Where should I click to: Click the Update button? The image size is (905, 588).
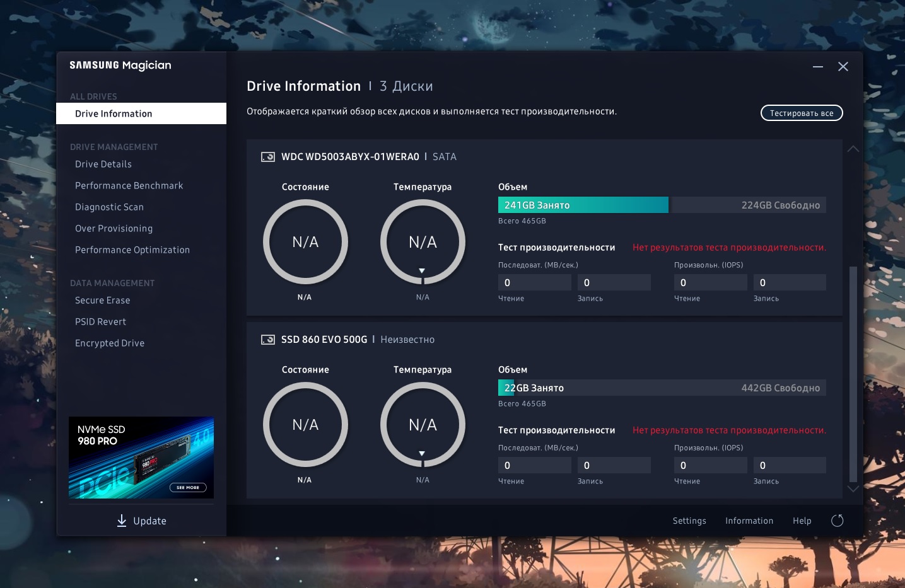coord(142,521)
